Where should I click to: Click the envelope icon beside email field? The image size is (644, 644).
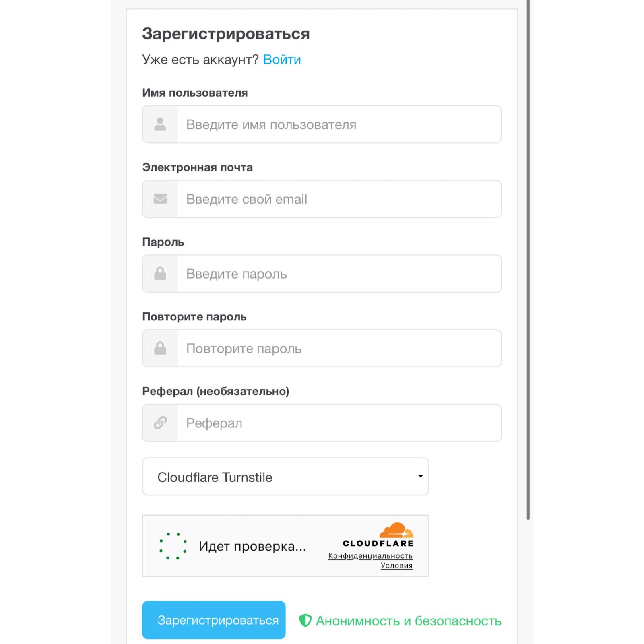(x=160, y=199)
